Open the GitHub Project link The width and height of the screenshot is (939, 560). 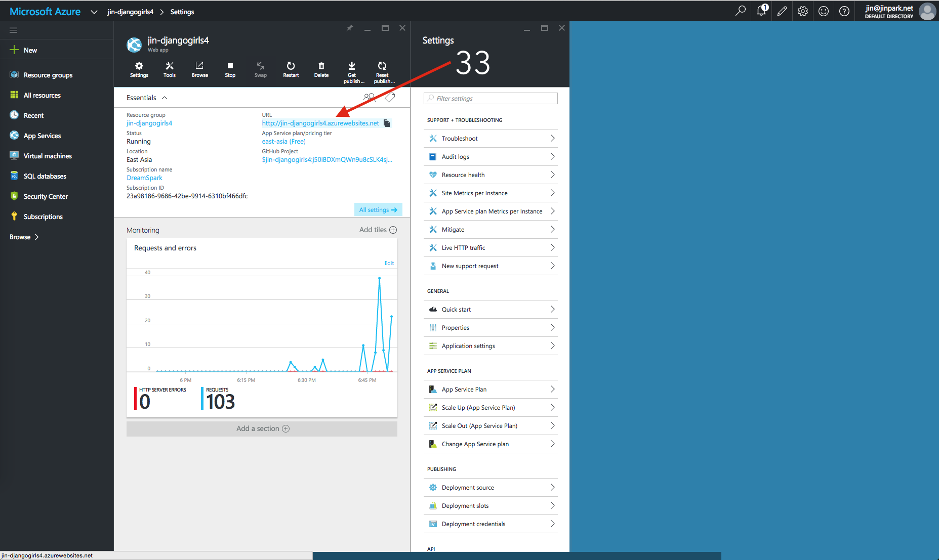(327, 159)
